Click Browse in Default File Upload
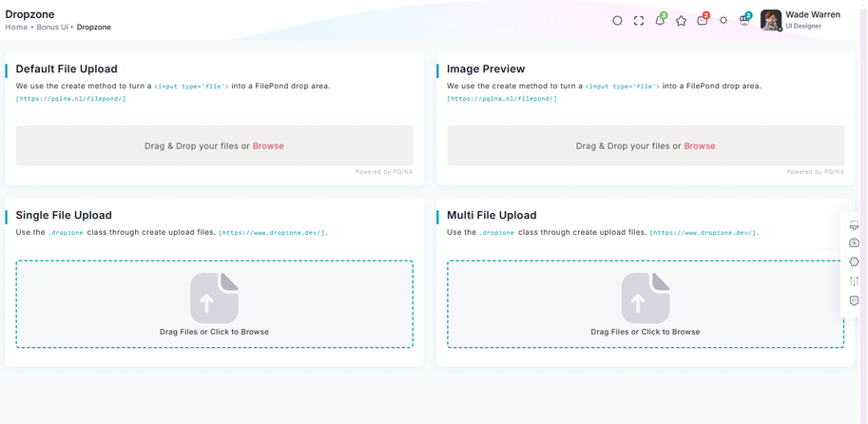868x424 pixels. click(x=268, y=146)
